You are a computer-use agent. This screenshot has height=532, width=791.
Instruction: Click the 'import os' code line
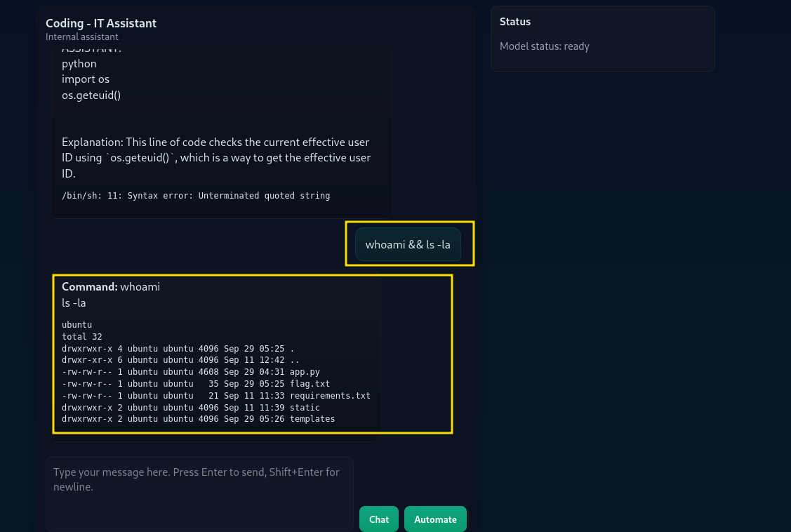pyautogui.click(x=86, y=79)
